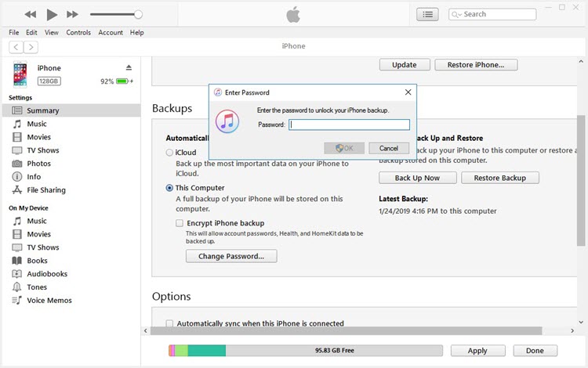Click the Done button

tap(535, 351)
